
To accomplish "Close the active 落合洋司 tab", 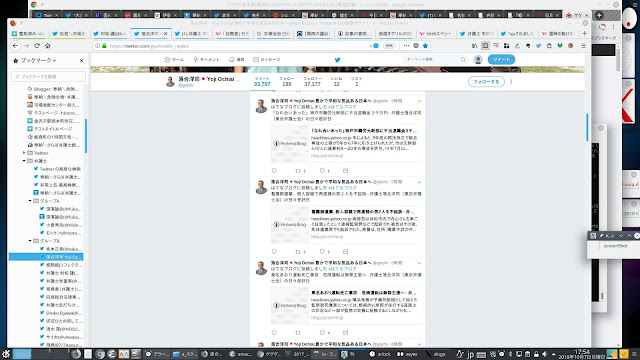I will [x=166, y=34].
